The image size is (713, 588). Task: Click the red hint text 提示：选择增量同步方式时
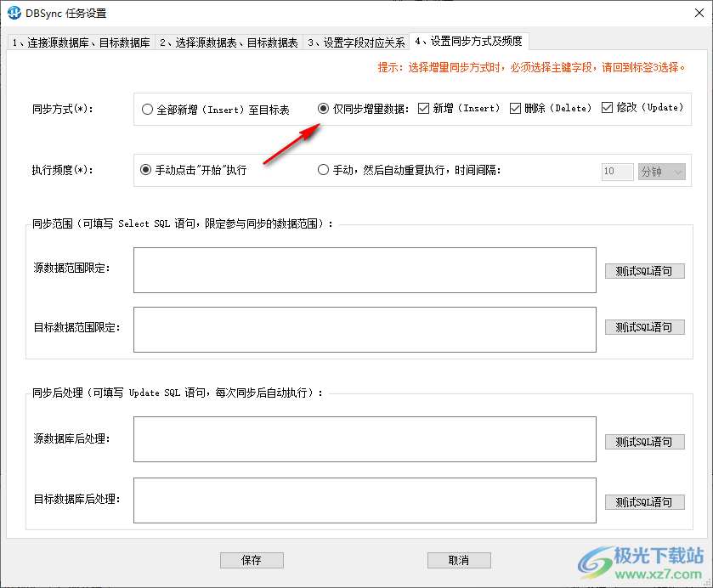pos(532,67)
